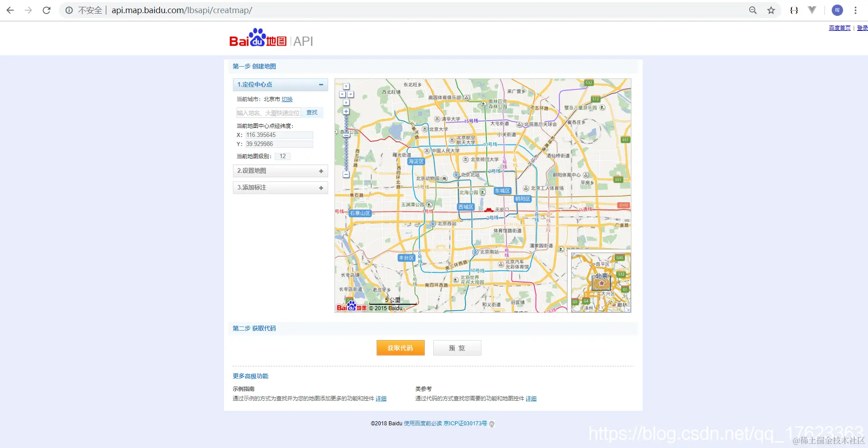Image resolution: width=868 pixels, height=448 pixels.
Task: Click the pan left arrow on the map
Action: click(342, 94)
